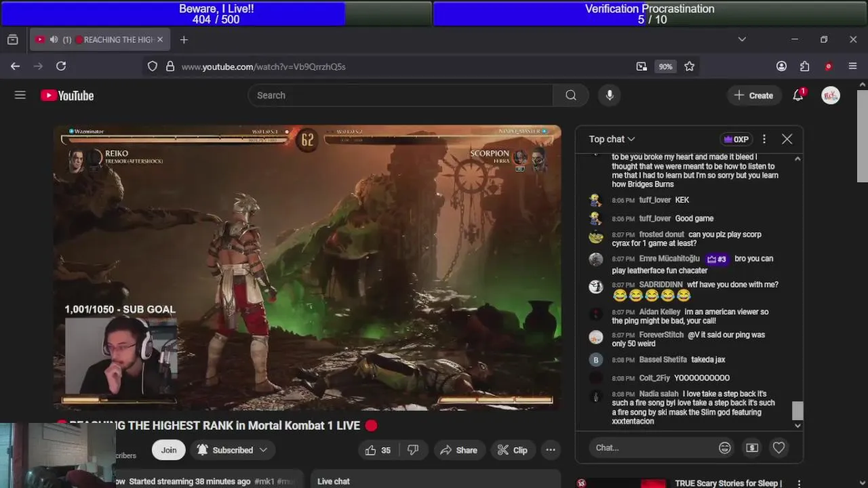This screenshot has height=488, width=868.
Task: Close the REACHING THE HIGH browser tab
Action: 160,39
